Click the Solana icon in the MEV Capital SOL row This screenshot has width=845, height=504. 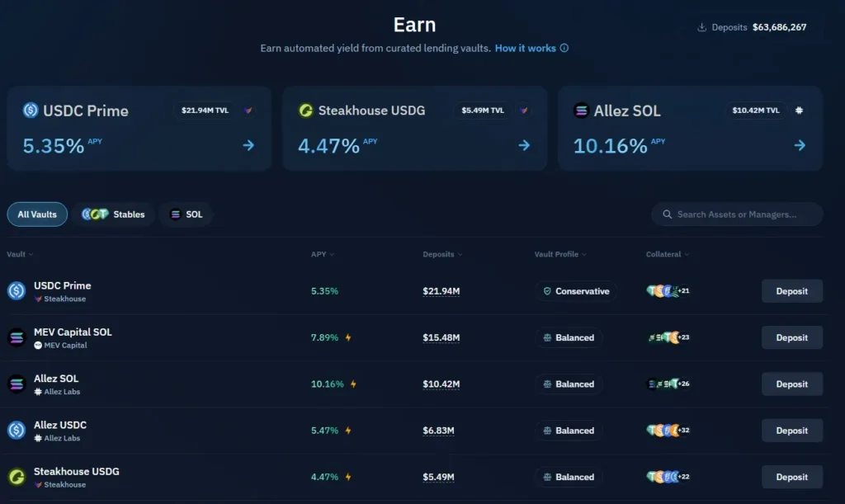coord(17,337)
